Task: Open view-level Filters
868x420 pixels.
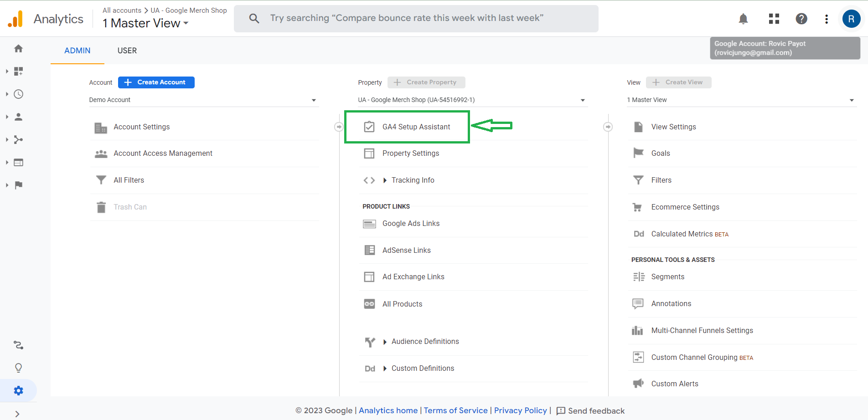Action: point(661,180)
